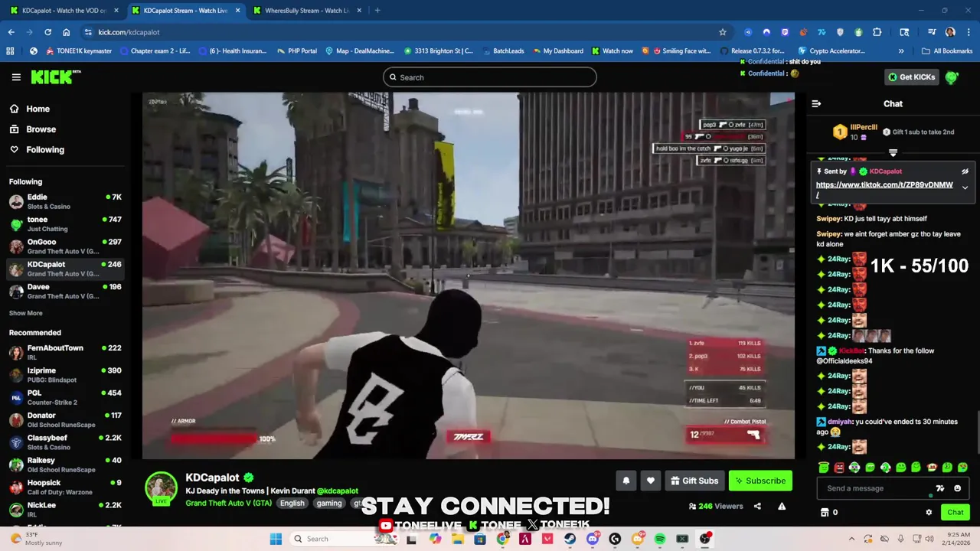Image resolution: width=980 pixels, height=551 pixels.
Task: Expand the pinned message chevron
Action: 965,187
